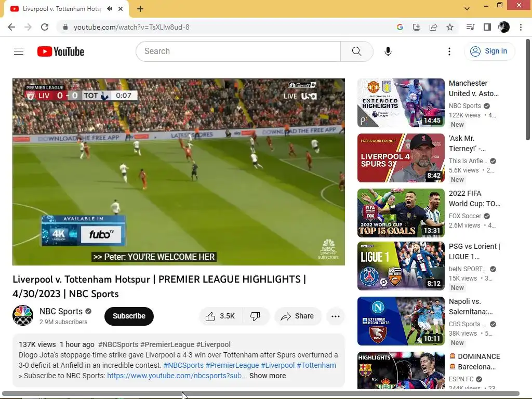The height and width of the screenshot is (399, 532).
Task: Click the video player to pause
Action: 179,171
